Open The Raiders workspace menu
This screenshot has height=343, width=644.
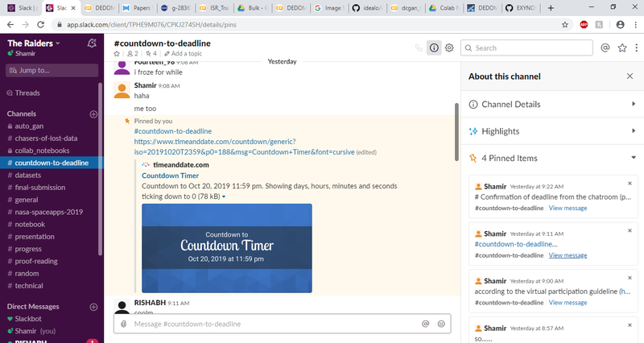[34, 42]
